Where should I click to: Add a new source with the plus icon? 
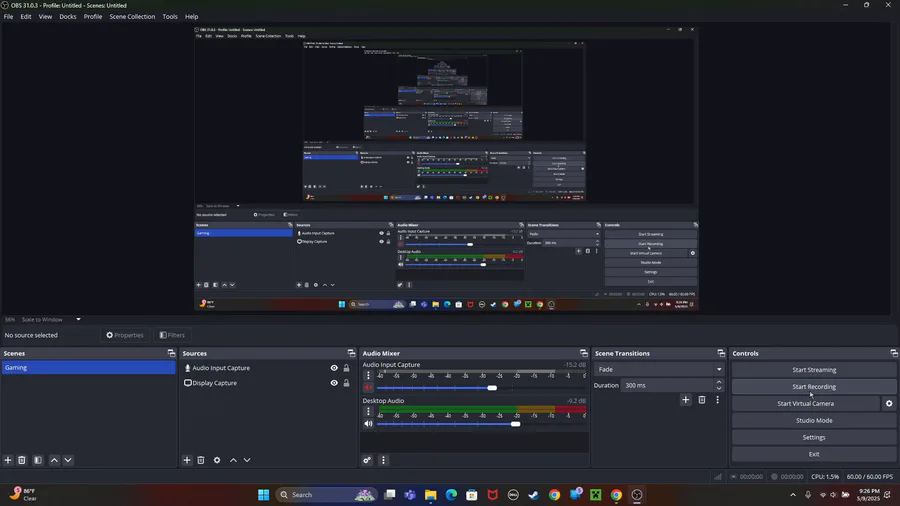pyautogui.click(x=187, y=460)
